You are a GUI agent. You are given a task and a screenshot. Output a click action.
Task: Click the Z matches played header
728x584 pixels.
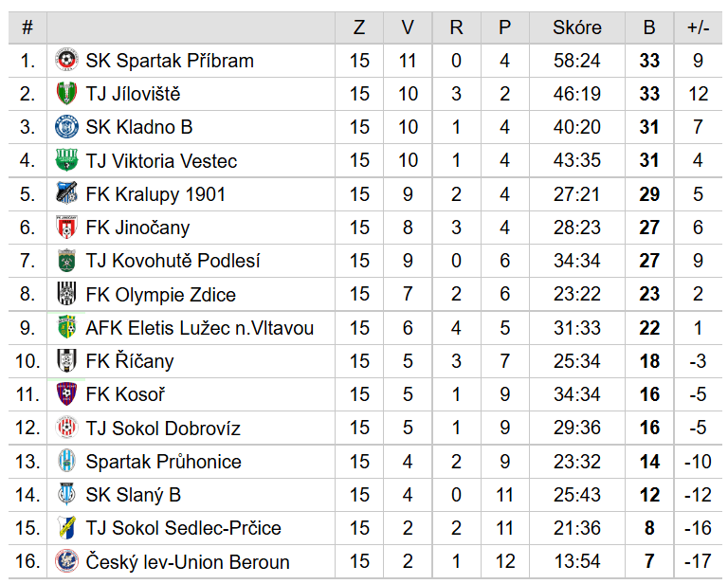tap(359, 27)
